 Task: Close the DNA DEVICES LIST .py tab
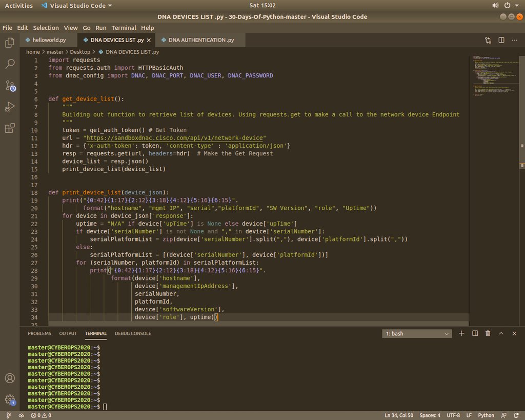149,40
